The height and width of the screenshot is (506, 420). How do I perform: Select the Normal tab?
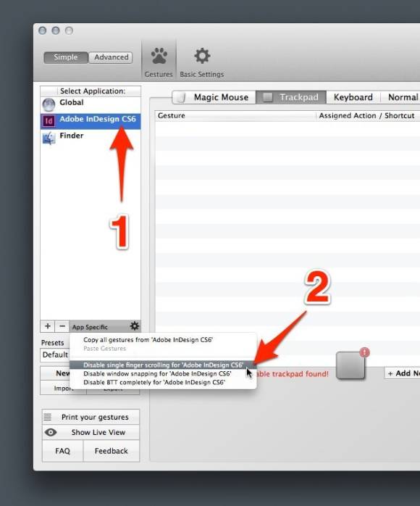pyautogui.click(x=400, y=97)
